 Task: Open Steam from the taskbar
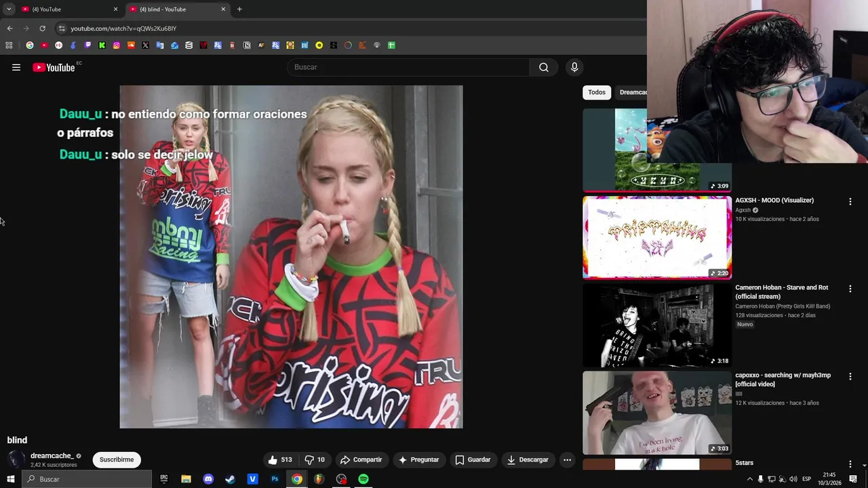tap(230, 479)
